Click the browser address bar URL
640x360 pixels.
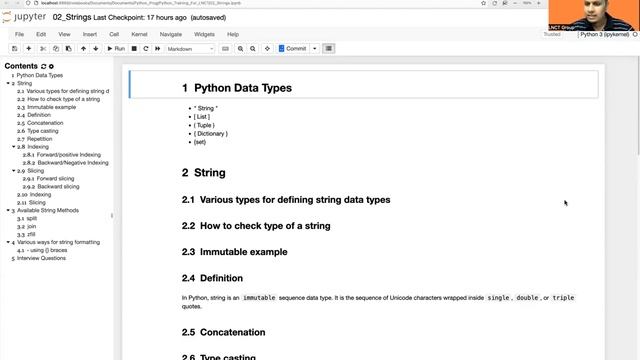coord(141,3)
